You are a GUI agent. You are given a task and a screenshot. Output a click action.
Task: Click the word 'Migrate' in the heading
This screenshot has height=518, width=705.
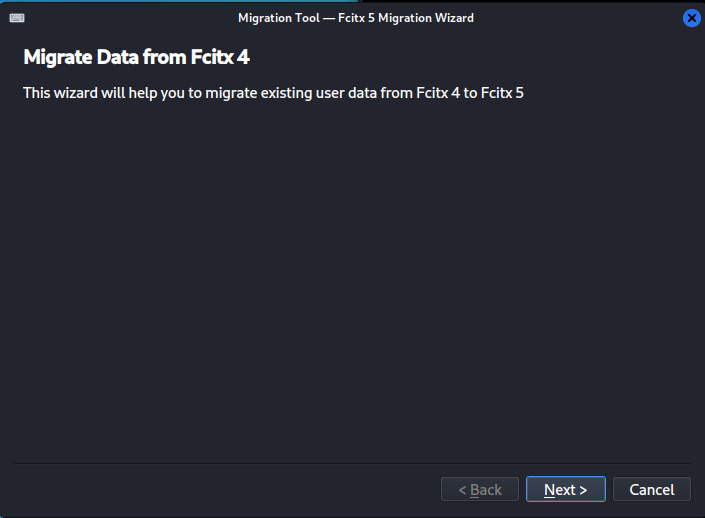coord(58,57)
